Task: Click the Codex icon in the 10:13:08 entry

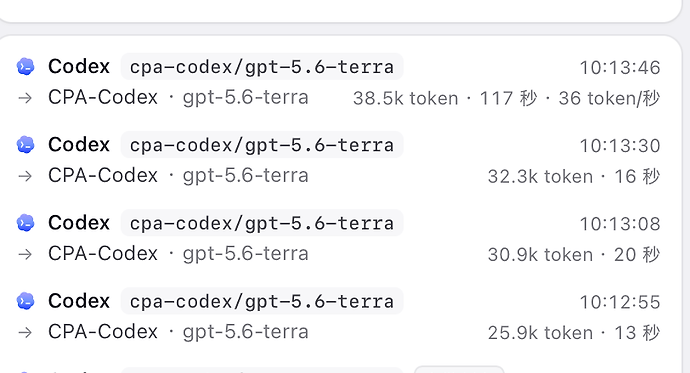Action: (x=26, y=223)
